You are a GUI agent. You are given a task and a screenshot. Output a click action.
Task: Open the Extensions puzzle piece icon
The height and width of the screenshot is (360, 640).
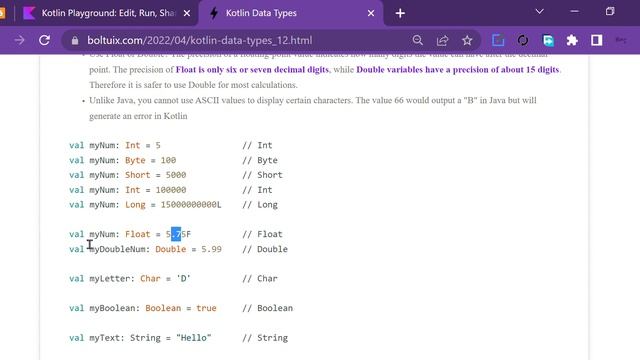(x=572, y=40)
